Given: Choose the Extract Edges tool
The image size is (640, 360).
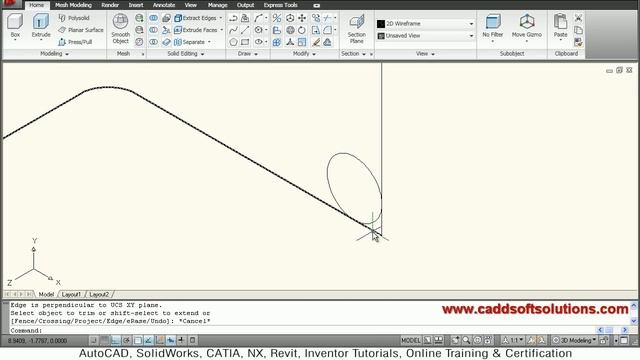Looking at the screenshot, I should click(x=196, y=18).
